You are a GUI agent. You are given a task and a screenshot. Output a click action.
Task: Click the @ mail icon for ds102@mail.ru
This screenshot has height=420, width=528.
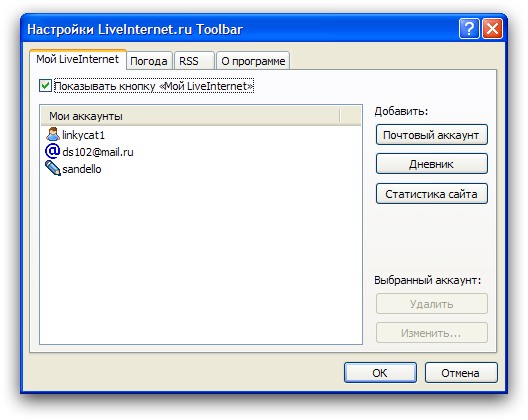[53, 151]
